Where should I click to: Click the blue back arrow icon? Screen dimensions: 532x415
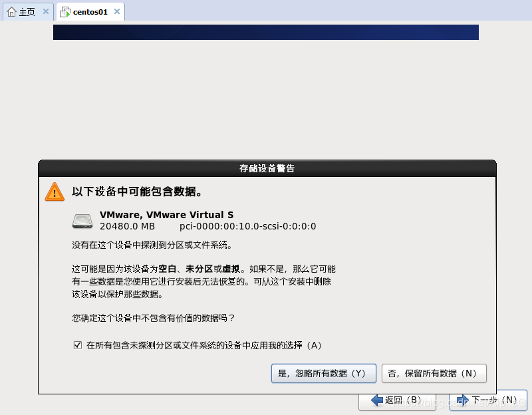coord(377,400)
